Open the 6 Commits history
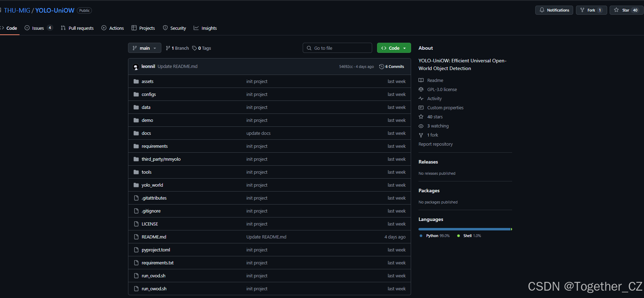 [x=392, y=67]
